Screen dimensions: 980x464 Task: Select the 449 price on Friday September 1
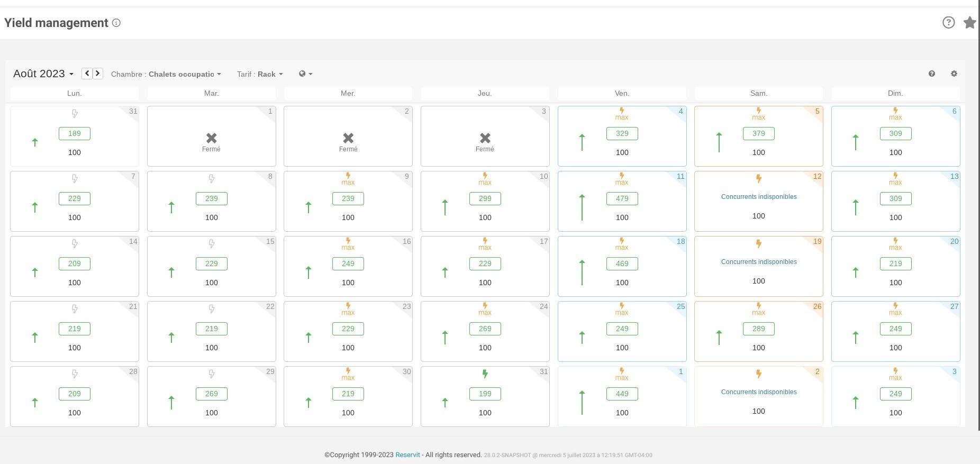click(622, 394)
